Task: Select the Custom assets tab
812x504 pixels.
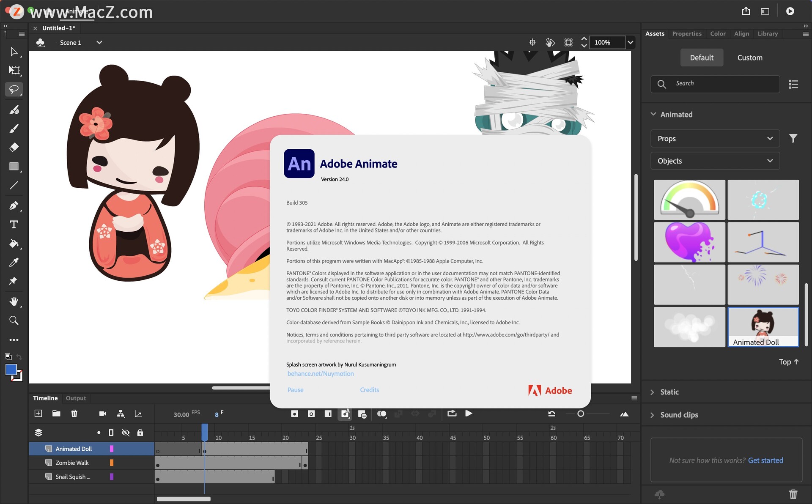Action: [x=750, y=58]
